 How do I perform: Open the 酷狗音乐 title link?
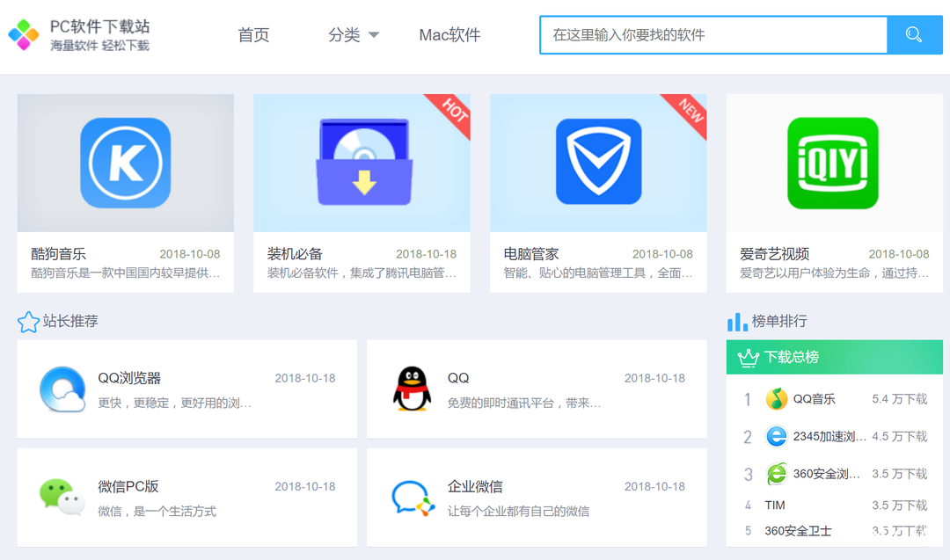(58, 254)
